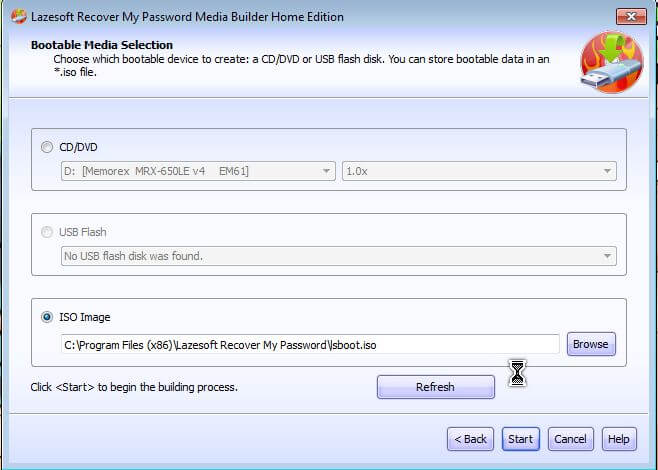Screen dimensions: 658x470
Task: Select the CD/DVD radio option
Action: (47, 147)
